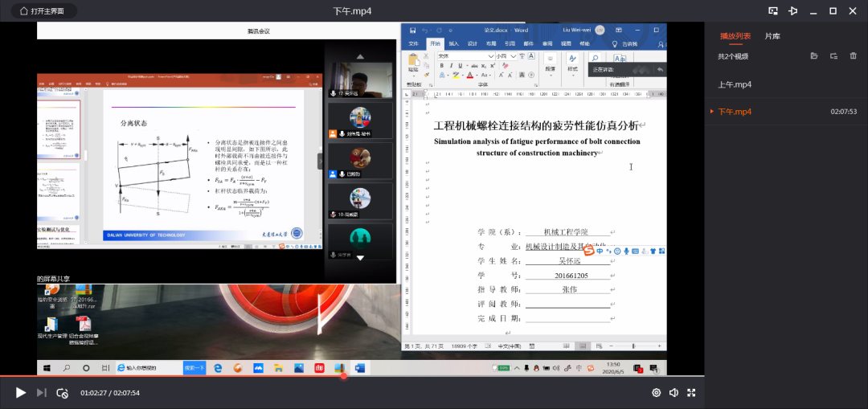The height and width of the screenshot is (409, 868).
Task: Click the Word icon on the taskbar
Action: pyautogui.click(x=360, y=368)
